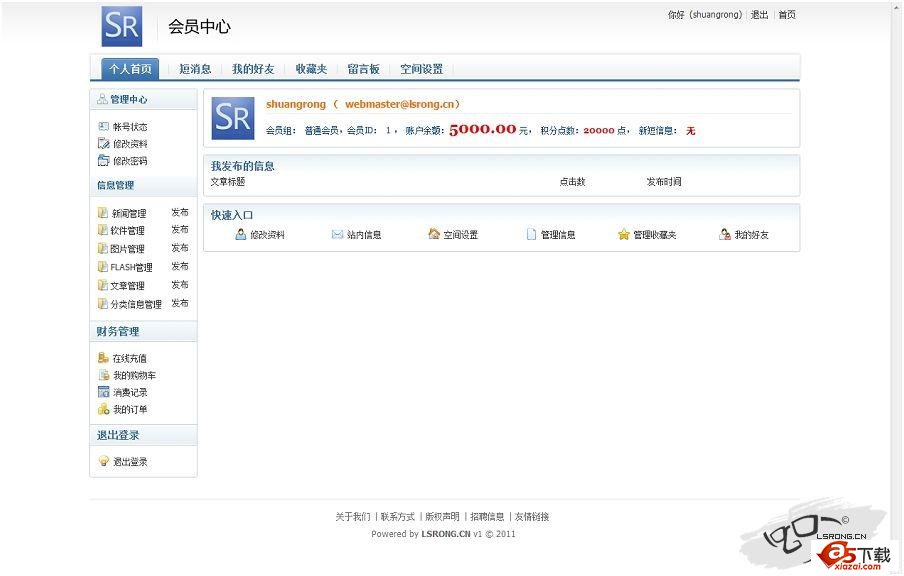The height and width of the screenshot is (576, 904).
Task: Click the SR logo in the page header
Action: point(122,27)
